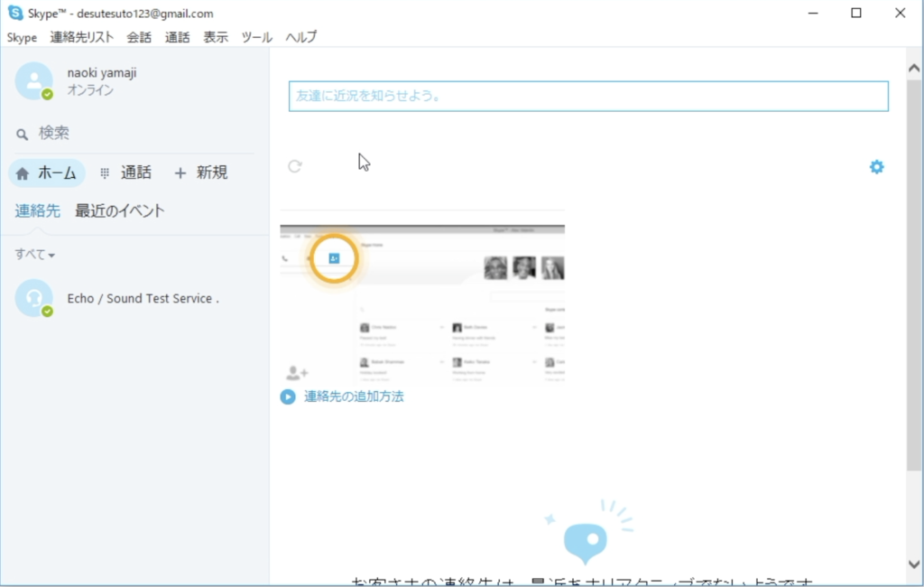Select Echo / Sound Test Service contact
Image resolution: width=924 pixels, height=587 pixels.
click(135, 299)
